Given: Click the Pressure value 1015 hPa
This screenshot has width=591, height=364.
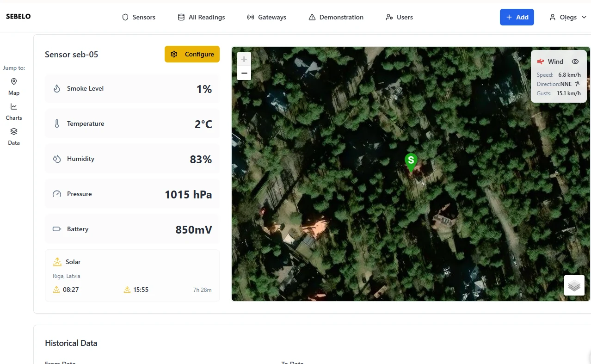Looking at the screenshot, I should pyautogui.click(x=188, y=194).
